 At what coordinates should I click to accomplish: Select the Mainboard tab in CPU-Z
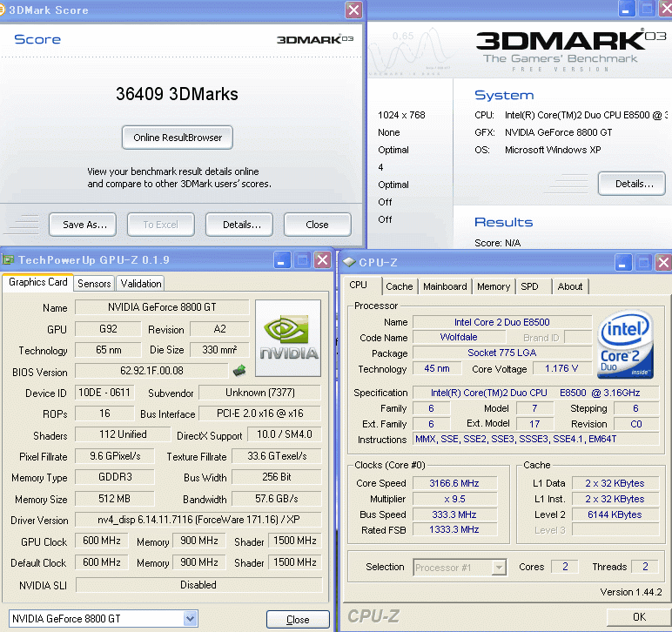[x=445, y=286]
